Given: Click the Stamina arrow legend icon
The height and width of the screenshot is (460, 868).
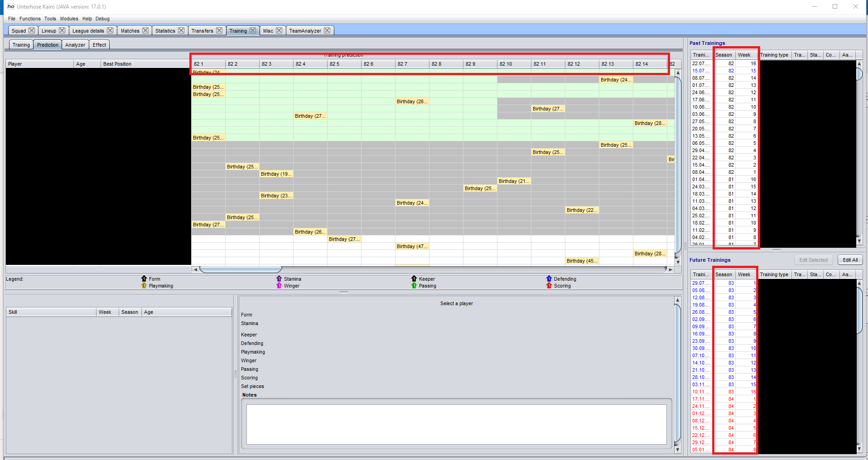Looking at the screenshot, I should (x=279, y=278).
